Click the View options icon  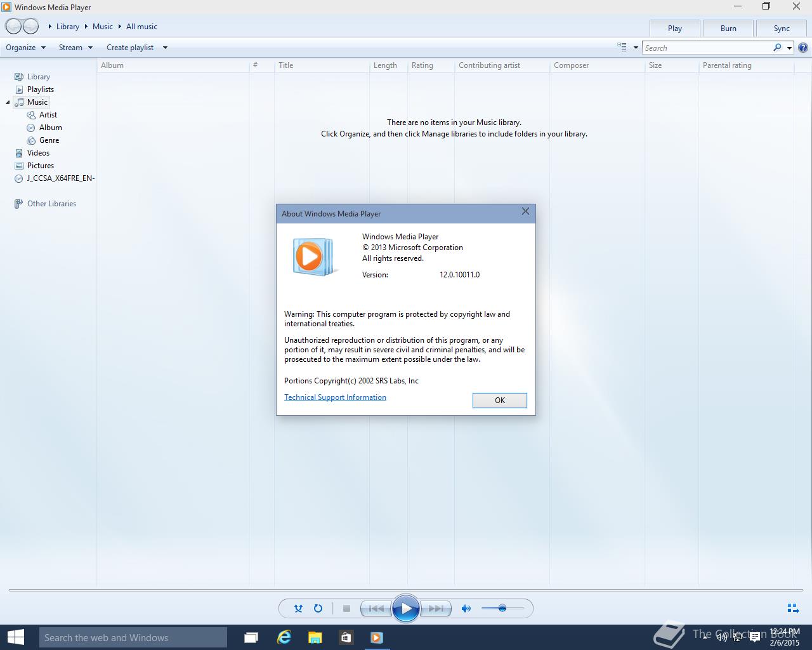[x=622, y=48]
